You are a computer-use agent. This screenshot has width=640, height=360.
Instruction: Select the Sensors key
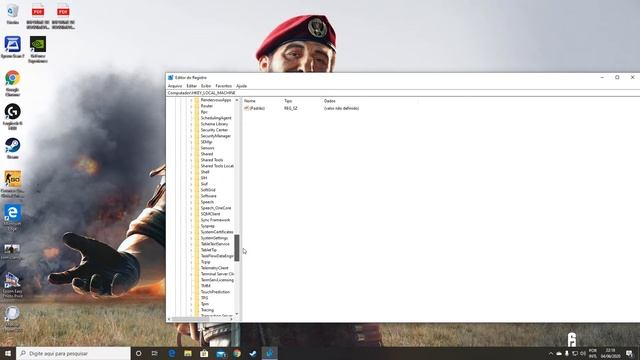click(207, 148)
